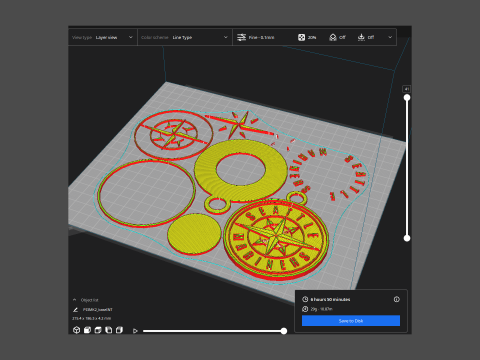
Task: Select the front view cube icon
Action: tap(87, 330)
